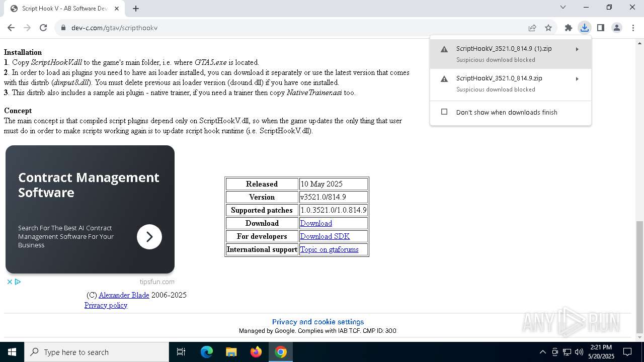644x362 pixels.
Task: Click the ad's arrow button
Action: point(149,237)
